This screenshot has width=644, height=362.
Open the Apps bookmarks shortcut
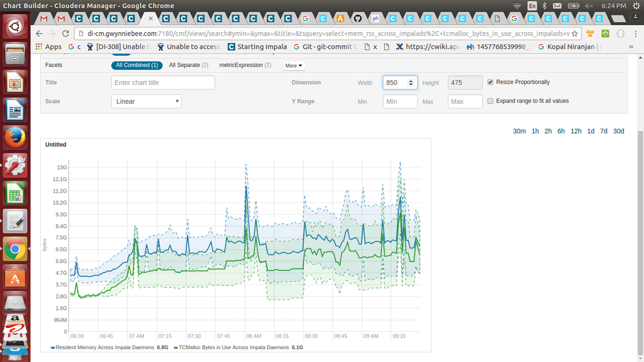tap(48, 46)
